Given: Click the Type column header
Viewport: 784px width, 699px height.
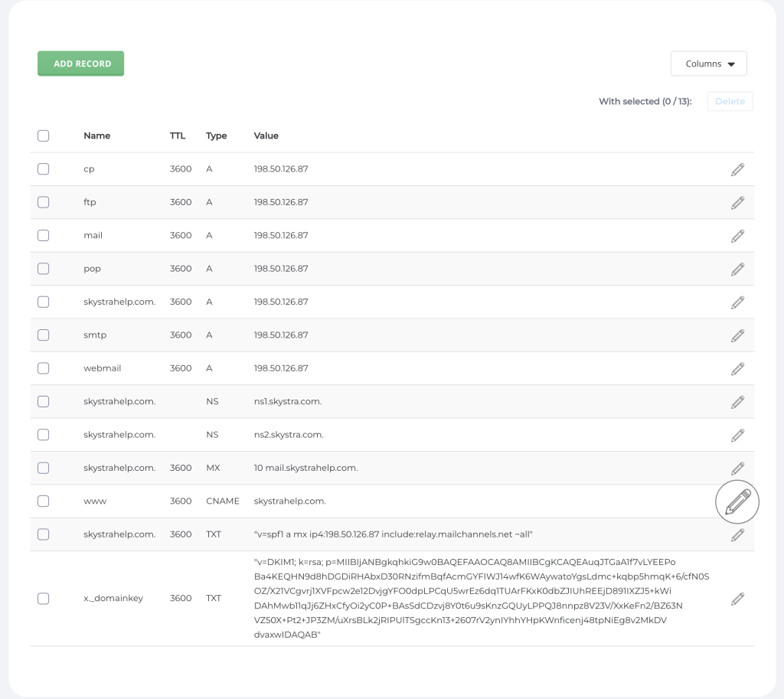Looking at the screenshot, I should tap(217, 136).
